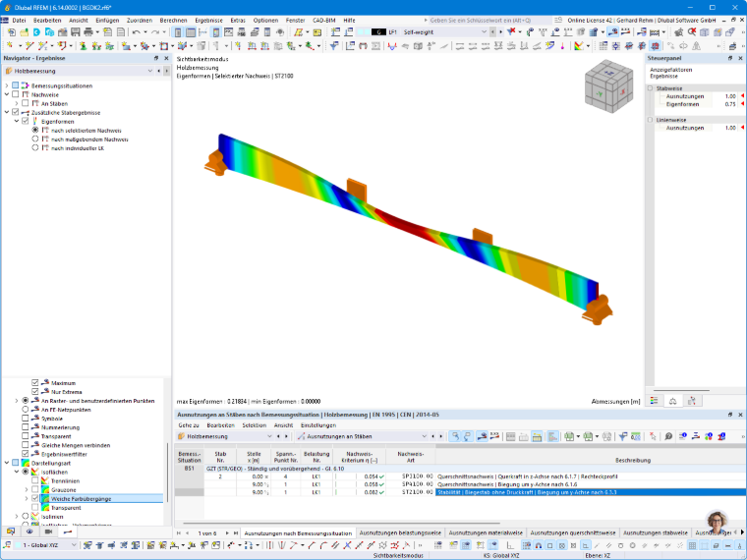The image size is (747, 560).
Task: Open the Self-weight load case dropdown
Action: tap(484, 31)
